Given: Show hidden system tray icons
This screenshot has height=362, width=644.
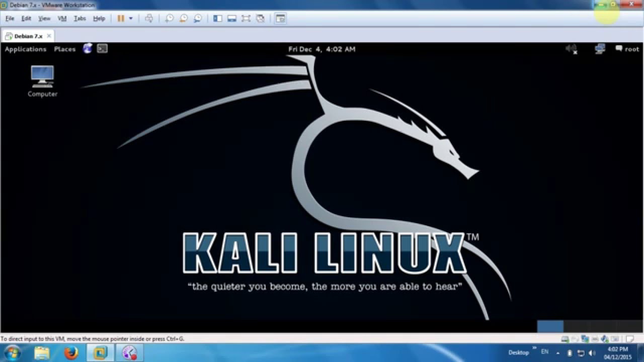Looking at the screenshot, I should coord(559,353).
